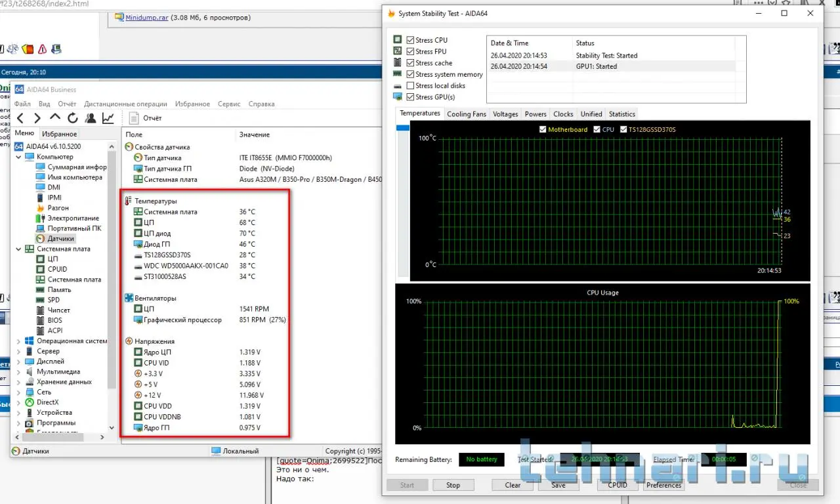The height and width of the screenshot is (504, 840).
Task: Click the Refresh icon in AIDA64 toolbar
Action: (73, 118)
